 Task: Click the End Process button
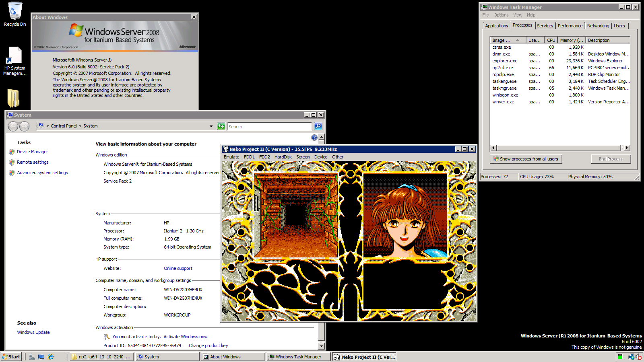pos(611,159)
